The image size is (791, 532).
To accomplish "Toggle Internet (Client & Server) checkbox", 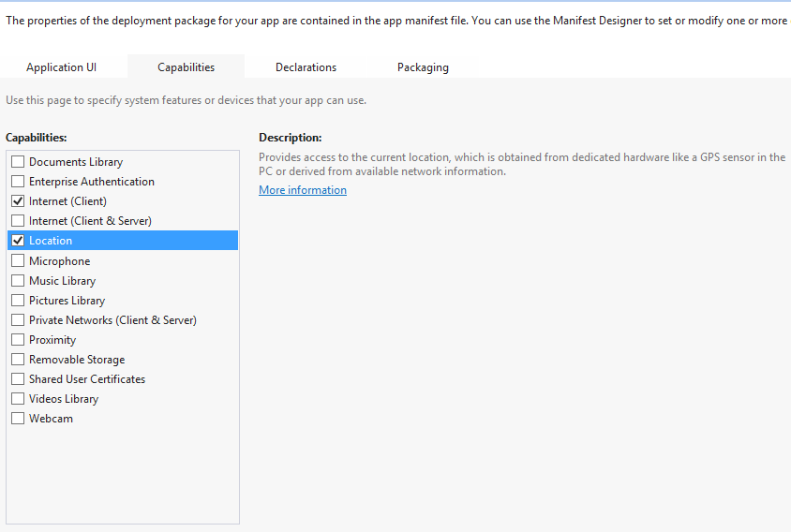I will 18,220.
